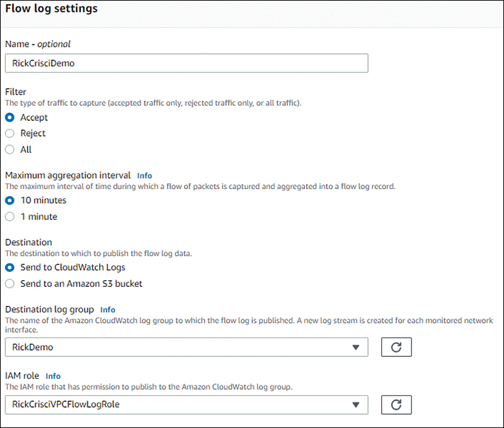Select Send to CloudWatch Logs destination
This screenshot has height=428, width=504.
tap(10, 267)
